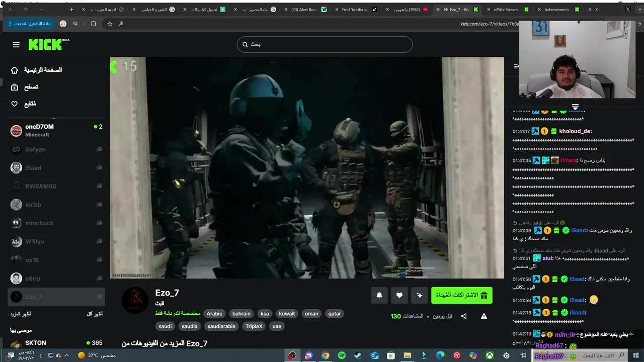The height and width of the screenshot is (362, 644).
Task: Open File Explorer from the taskbar
Action: click(x=407, y=355)
